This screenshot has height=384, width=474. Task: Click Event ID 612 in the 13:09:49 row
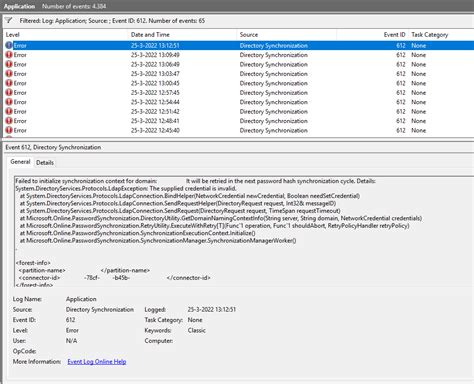pyautogui.click(x=401, y=55)
